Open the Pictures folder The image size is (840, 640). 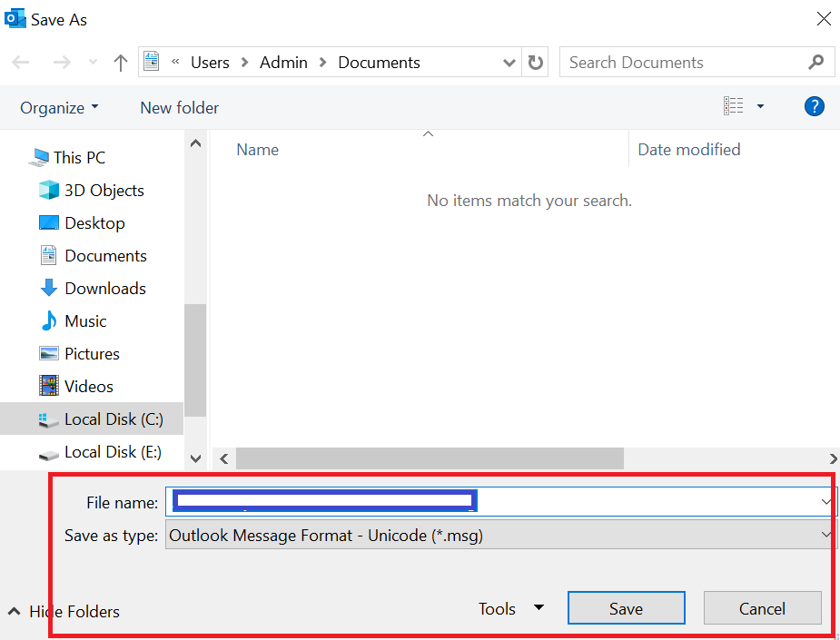click(92, 353)
